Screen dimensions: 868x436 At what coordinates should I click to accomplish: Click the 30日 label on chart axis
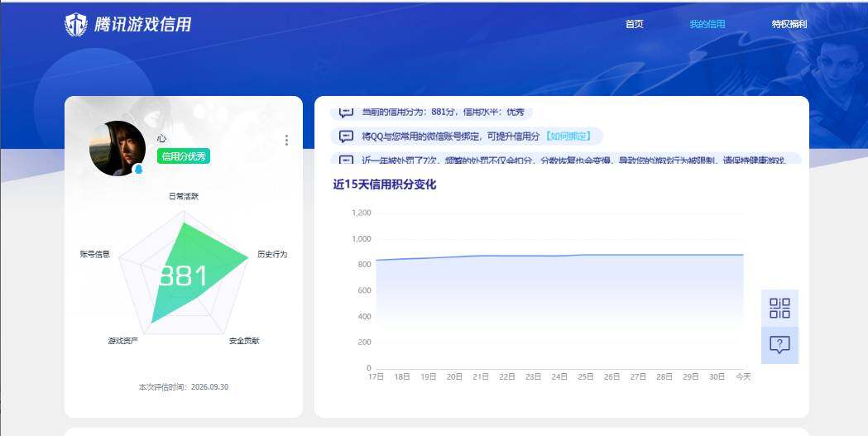[x=717, y=376]
